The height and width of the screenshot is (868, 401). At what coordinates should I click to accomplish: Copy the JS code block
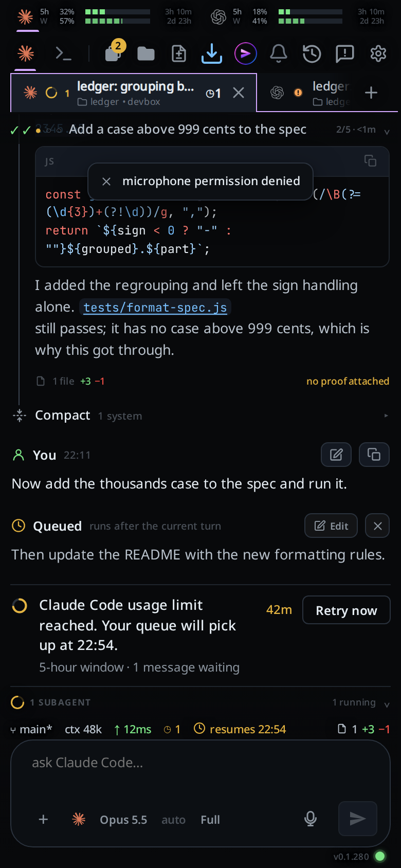pyautogui.click(x=370, y=161)
